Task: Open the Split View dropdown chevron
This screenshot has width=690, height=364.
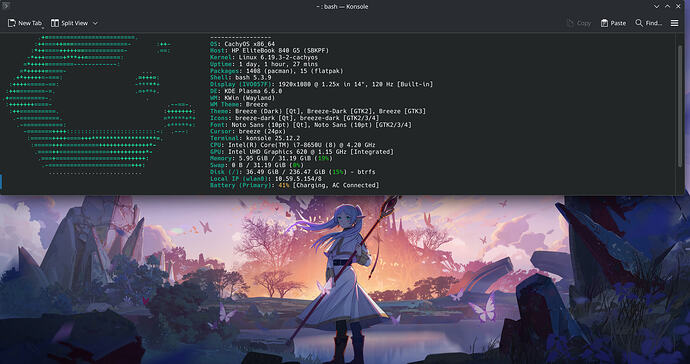Action: 95,23
